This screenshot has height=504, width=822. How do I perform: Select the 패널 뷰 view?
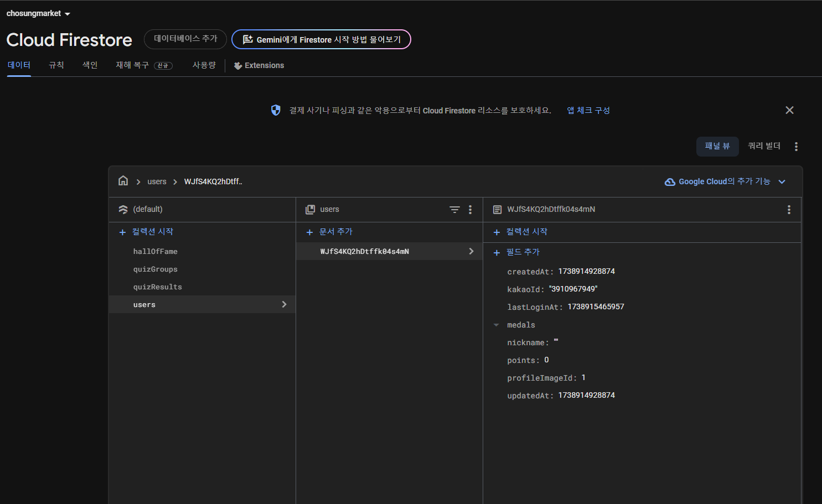coord(717,146)
